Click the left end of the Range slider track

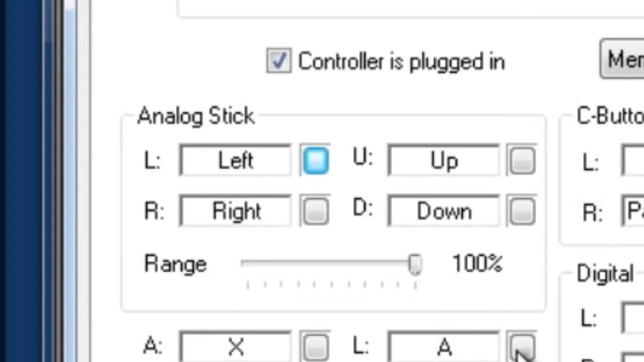[x=245, y=263]
